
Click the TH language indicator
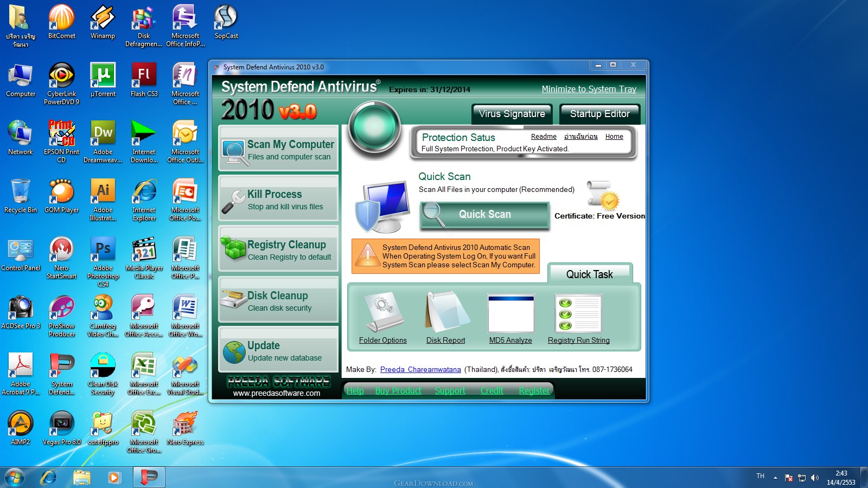(760, 476)
